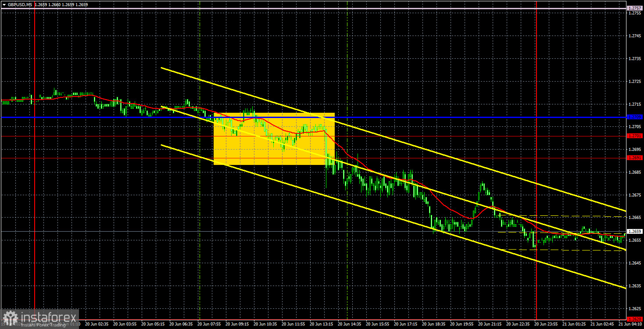This screenshot has height=329, width=644.
Task: Click the 1.2665 price axis value
Action: click(635, 218)
